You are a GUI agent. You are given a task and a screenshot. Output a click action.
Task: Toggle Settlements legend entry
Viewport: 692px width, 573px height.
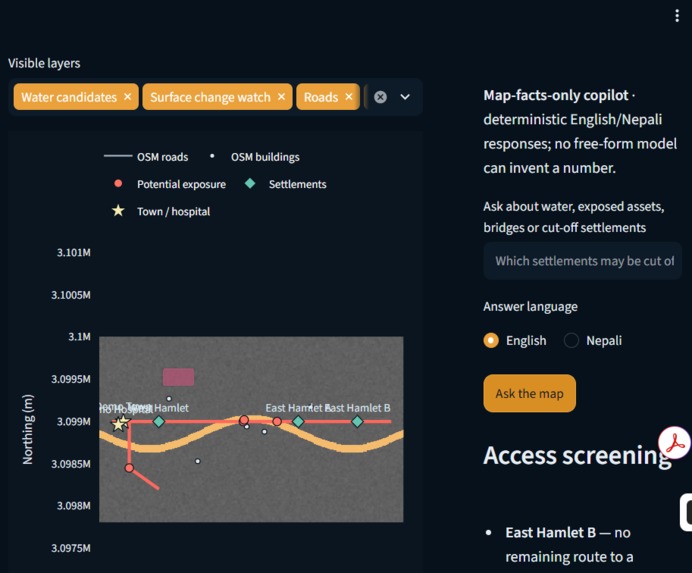(x=286, y=184)
